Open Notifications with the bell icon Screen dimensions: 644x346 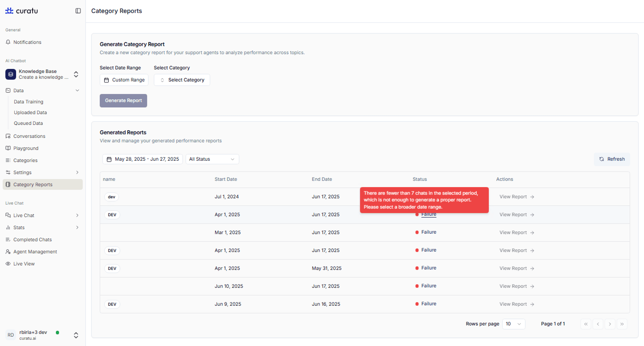tap(8, 42)
